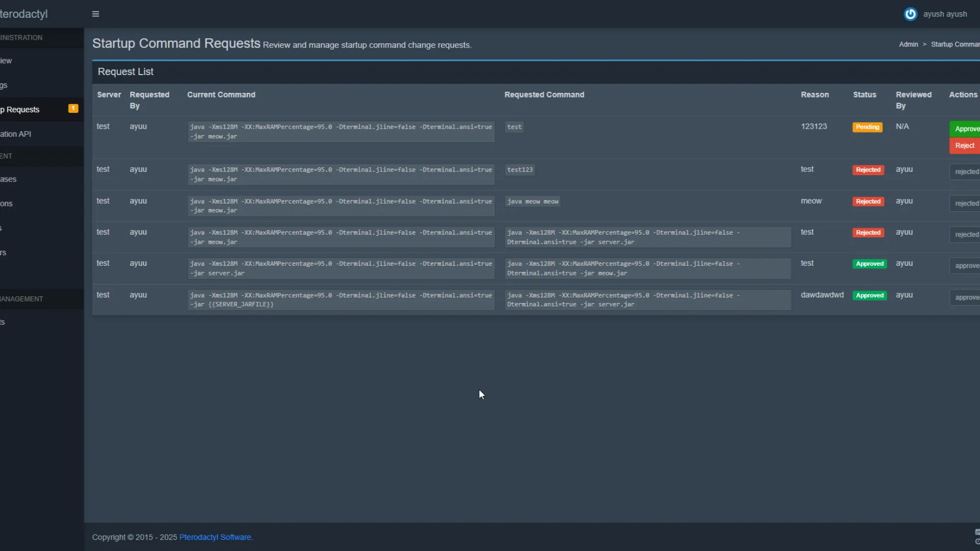Click the ayush ayush account name in the header
The width and height of the screenshot is (980, 551).
(x=945, y=14)
